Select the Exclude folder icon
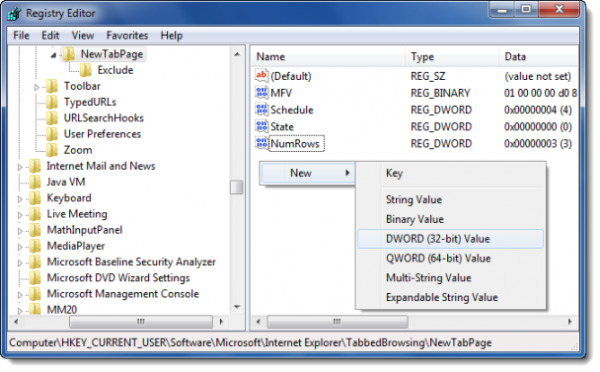Viewport: 600px width, 372px height. (x=86, y=70)
